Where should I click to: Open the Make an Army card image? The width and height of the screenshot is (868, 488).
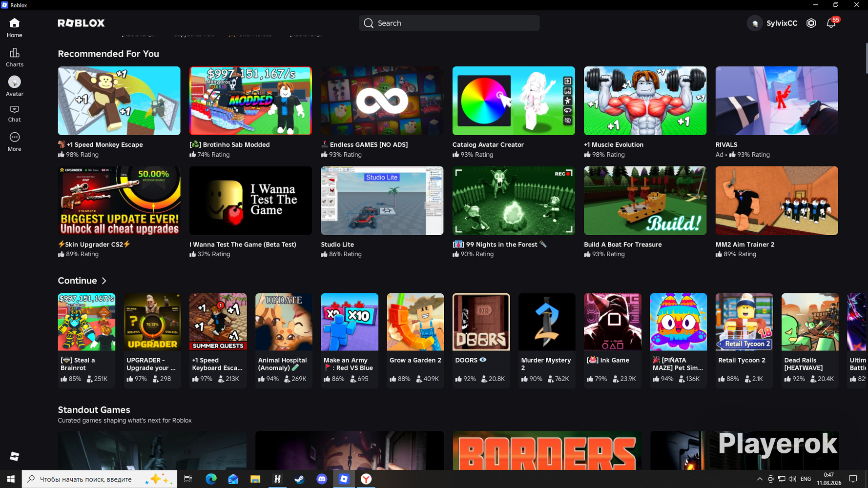350,322
